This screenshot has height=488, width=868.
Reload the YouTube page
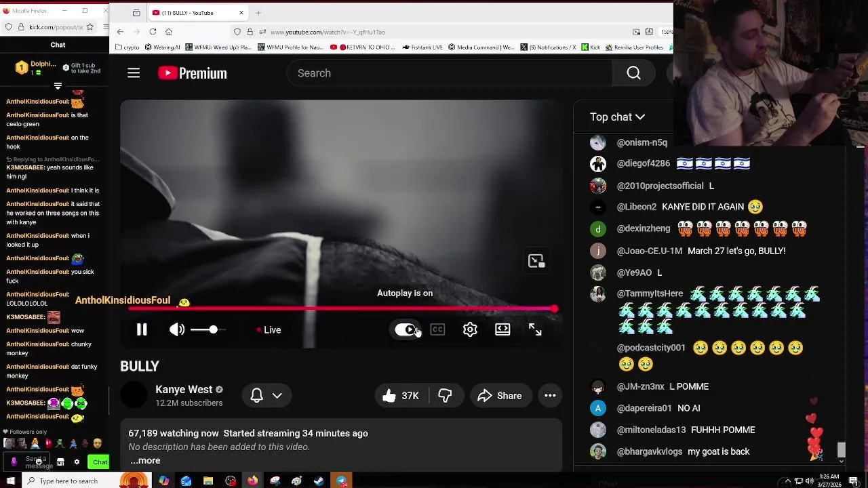[153, 32]
